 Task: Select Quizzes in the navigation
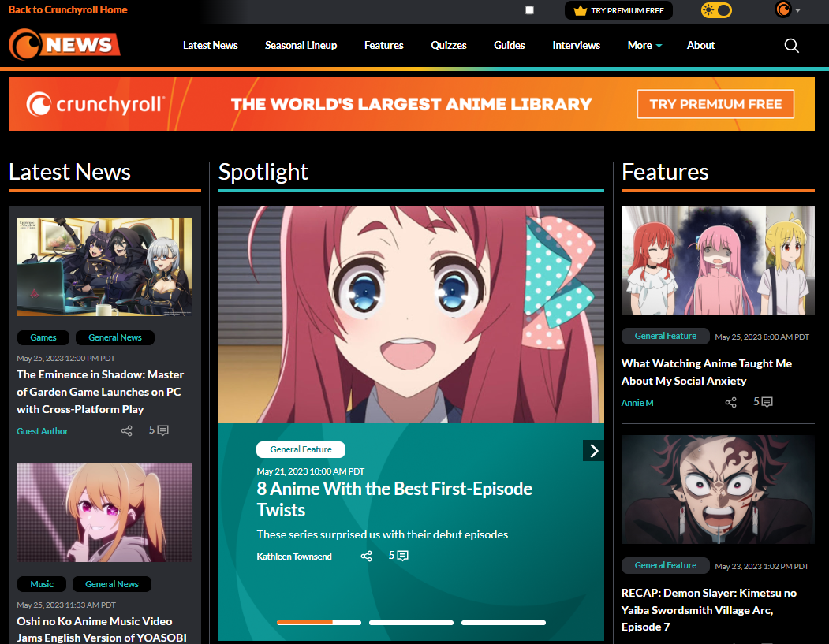pos(448,46)
